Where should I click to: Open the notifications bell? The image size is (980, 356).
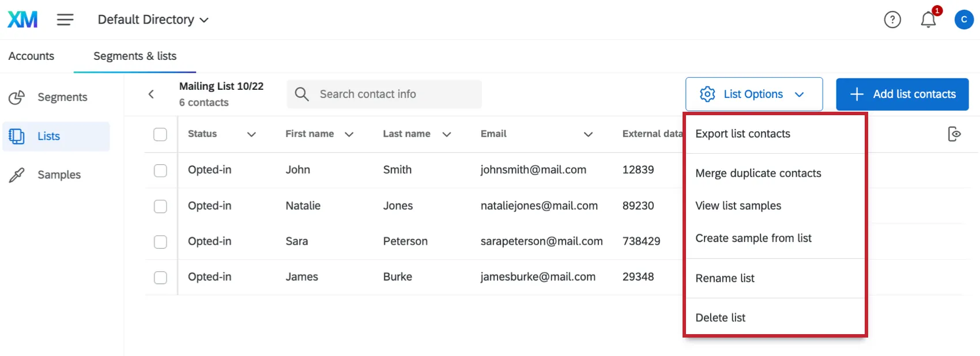[x=928, y=20]
